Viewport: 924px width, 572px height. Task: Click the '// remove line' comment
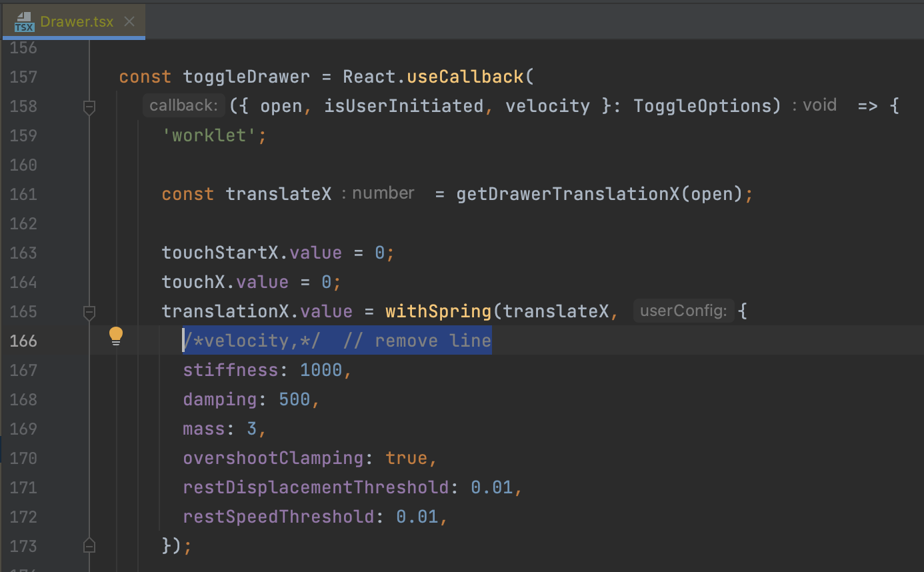(417, 341)
